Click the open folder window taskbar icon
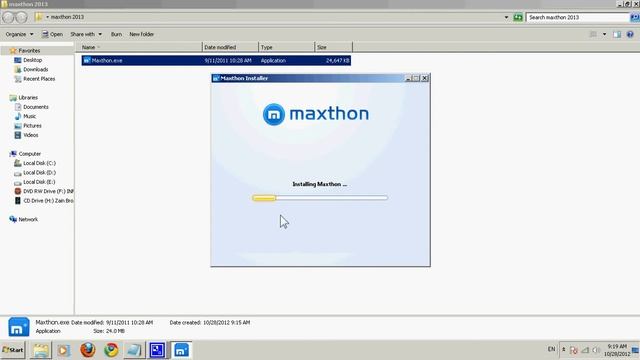 (x=134, y=350)
